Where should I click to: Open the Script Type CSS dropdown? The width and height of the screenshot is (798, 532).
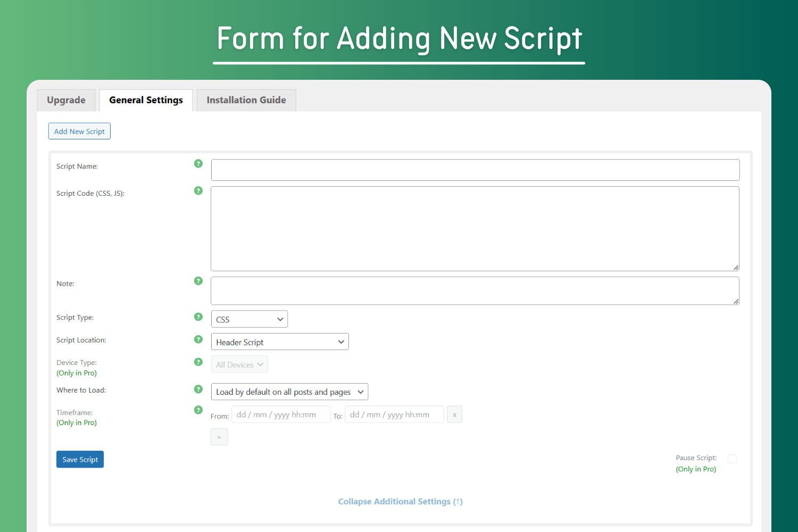250,319
